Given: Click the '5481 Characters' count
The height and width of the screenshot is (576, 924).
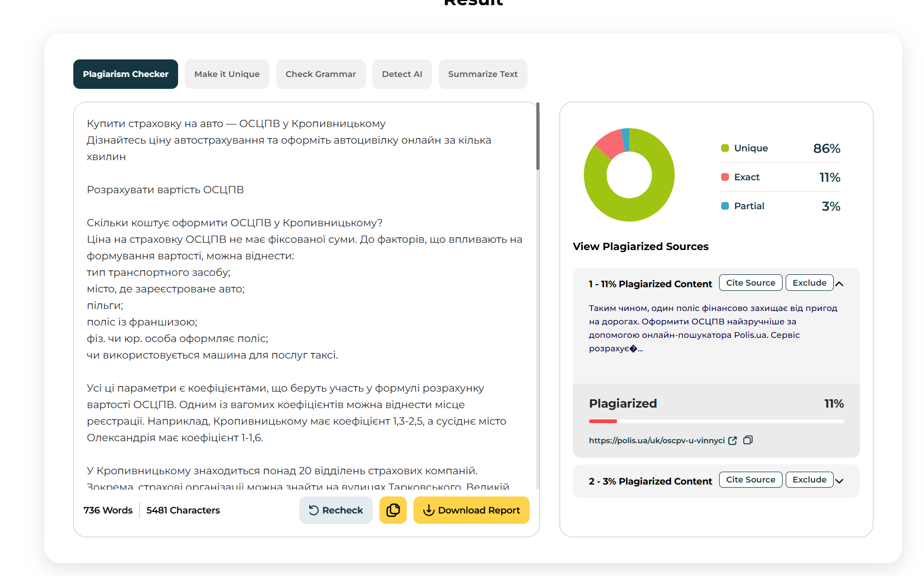Looking at the screenshot, I should coord(183,510).
